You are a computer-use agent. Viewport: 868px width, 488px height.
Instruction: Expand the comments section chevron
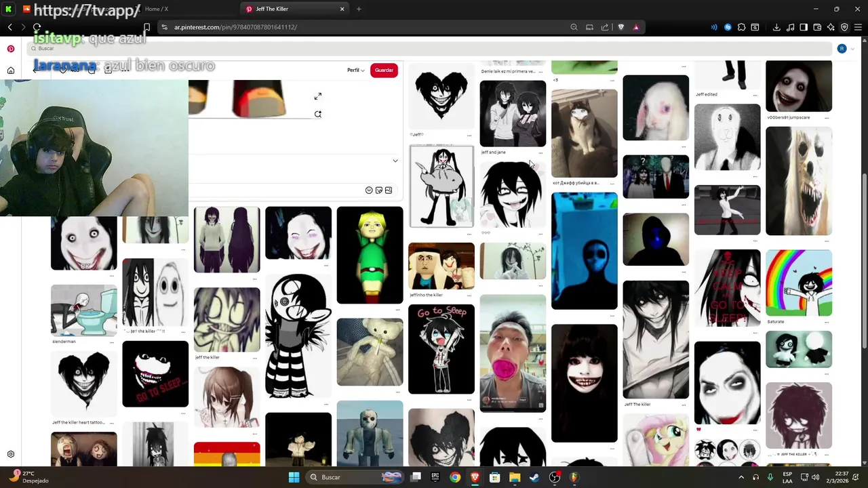click(395, 161)
